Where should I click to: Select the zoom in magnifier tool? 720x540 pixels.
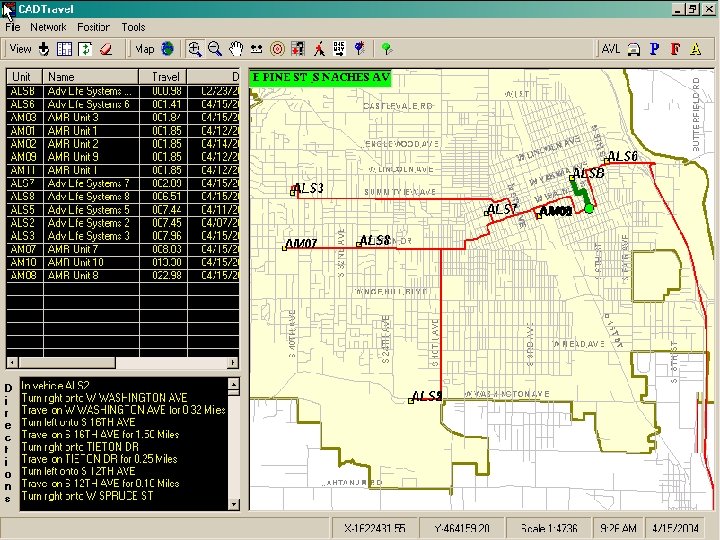coord(195,49)
